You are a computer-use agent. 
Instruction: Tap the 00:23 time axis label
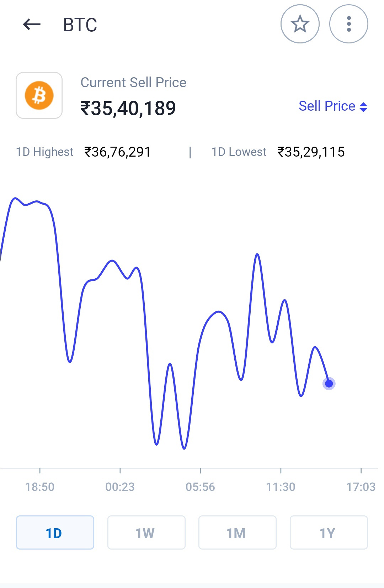(120, 487)
